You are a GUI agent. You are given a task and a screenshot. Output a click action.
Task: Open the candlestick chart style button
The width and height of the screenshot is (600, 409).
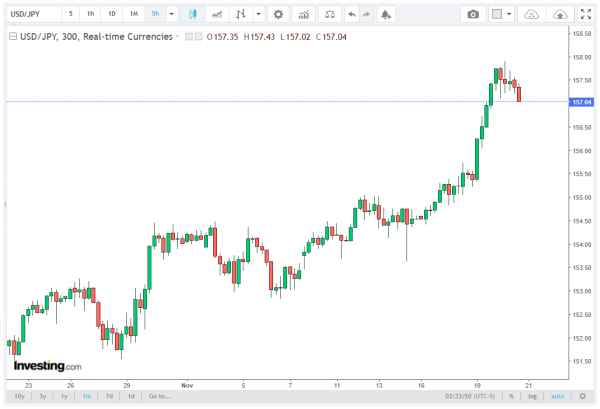(x=193, y=14)
